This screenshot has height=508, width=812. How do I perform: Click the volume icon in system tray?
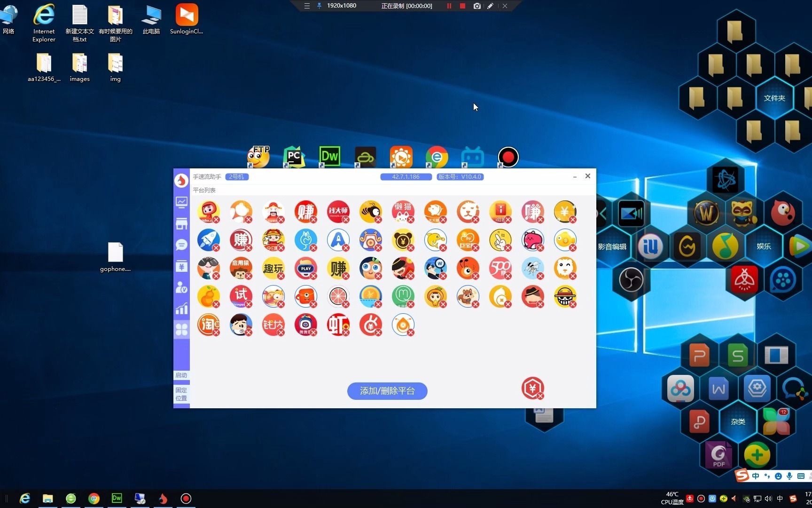coord(768,499)
